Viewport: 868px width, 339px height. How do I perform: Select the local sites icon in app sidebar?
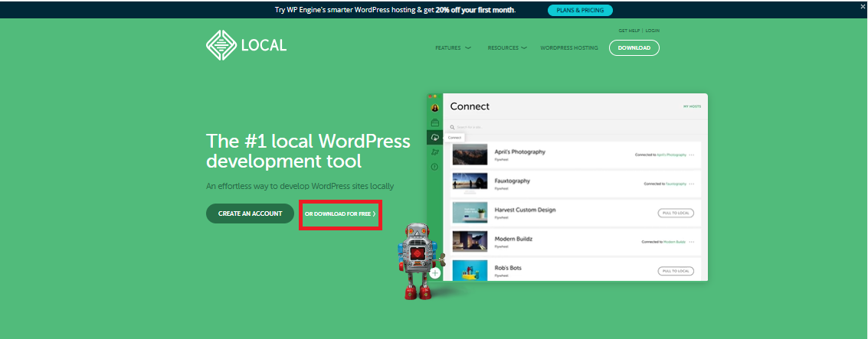tap(434, 122)
